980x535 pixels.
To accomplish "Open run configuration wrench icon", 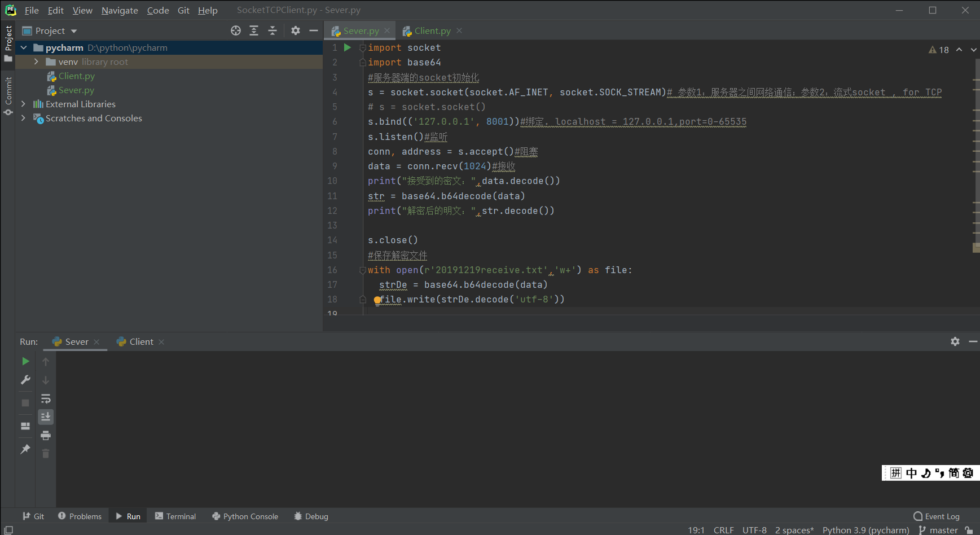I will [25, 380].
